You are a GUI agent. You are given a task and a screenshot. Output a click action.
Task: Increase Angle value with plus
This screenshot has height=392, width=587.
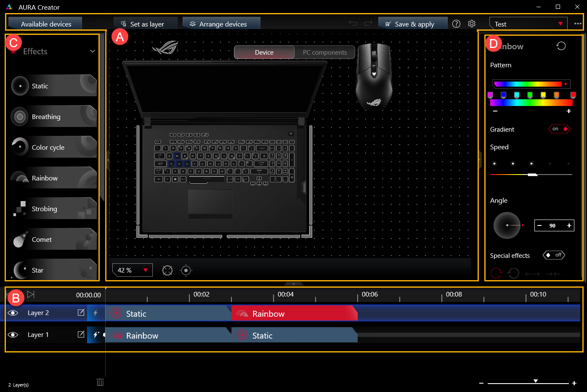coord(569,225)
